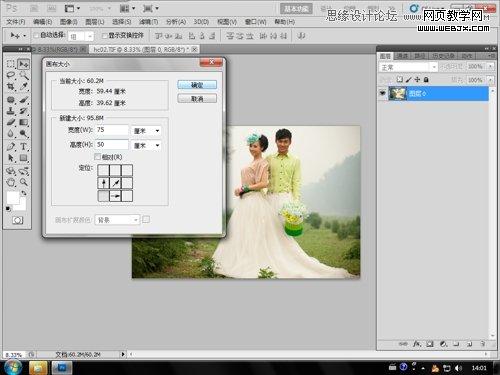Click the auto-align layers icon in options bar
The width and height of the screenshot is (500, 375).
click(x=301, y=35)
